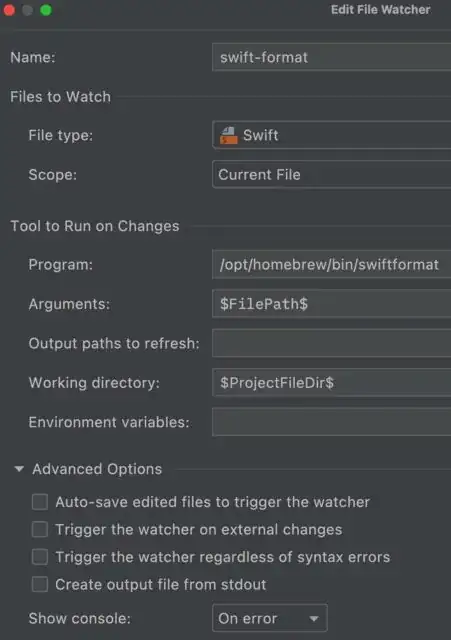Open the File type Swift dropdown
451x640 pixels.
[331, 135]
